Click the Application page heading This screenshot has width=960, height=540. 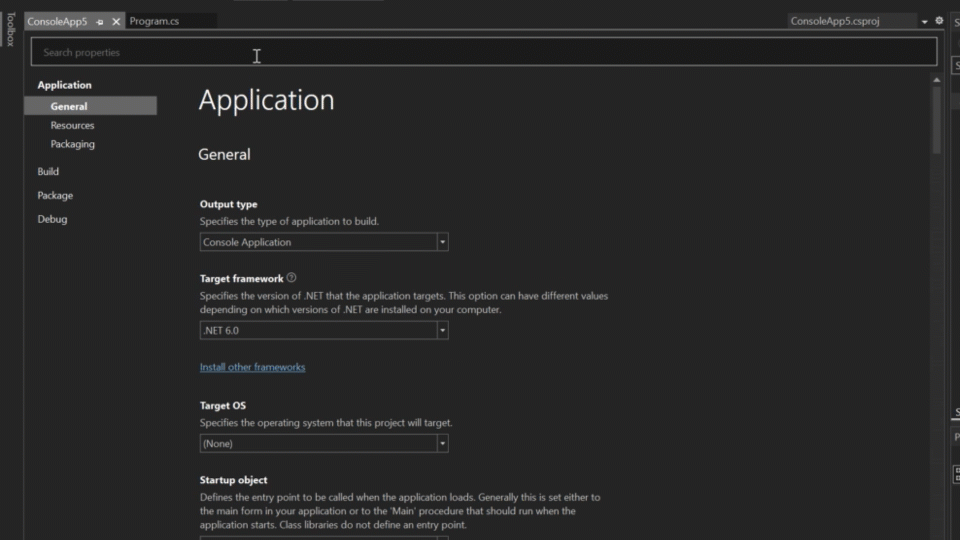[266, 100]
